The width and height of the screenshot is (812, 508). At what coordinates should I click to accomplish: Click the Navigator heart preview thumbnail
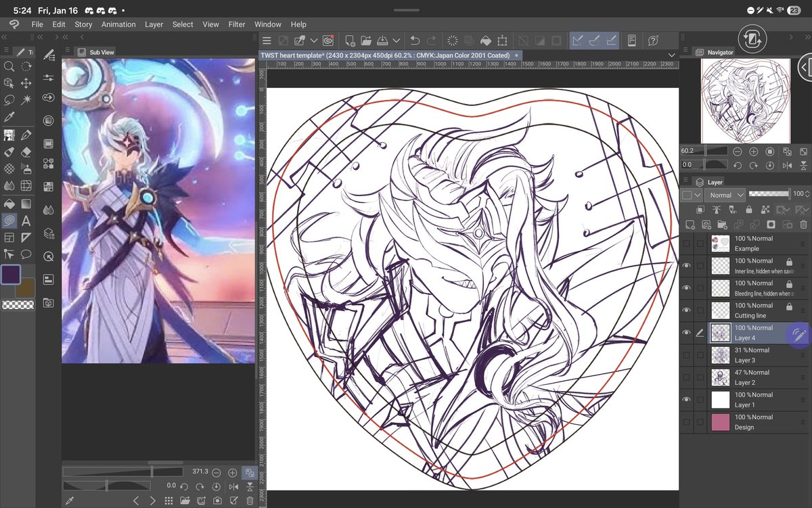(x=745, y=99)
